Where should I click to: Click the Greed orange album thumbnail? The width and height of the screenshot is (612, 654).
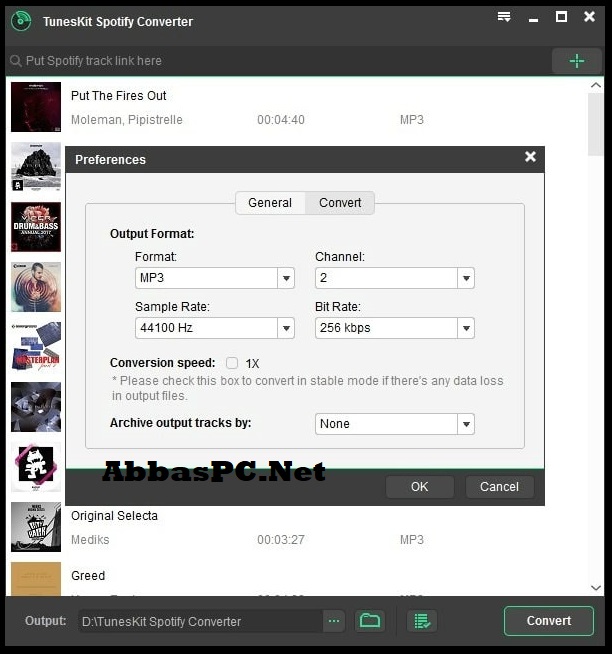coord(36,579)
